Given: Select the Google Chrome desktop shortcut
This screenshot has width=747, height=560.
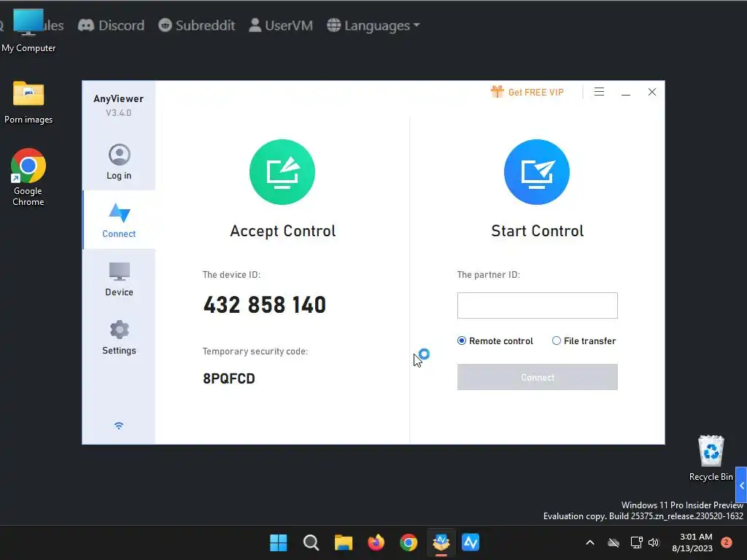Looking at the screenshot, I should (28, 178).
